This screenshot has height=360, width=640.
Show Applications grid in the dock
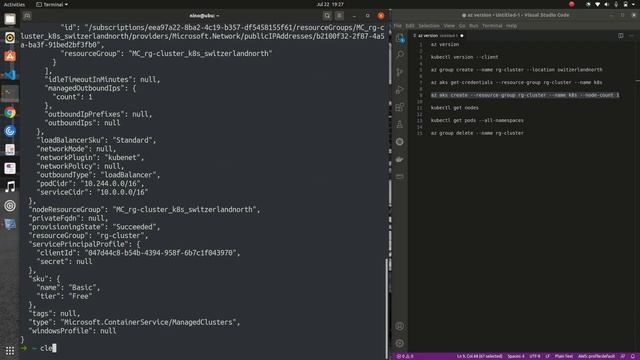pyautogui.click(x=10, y=350)
